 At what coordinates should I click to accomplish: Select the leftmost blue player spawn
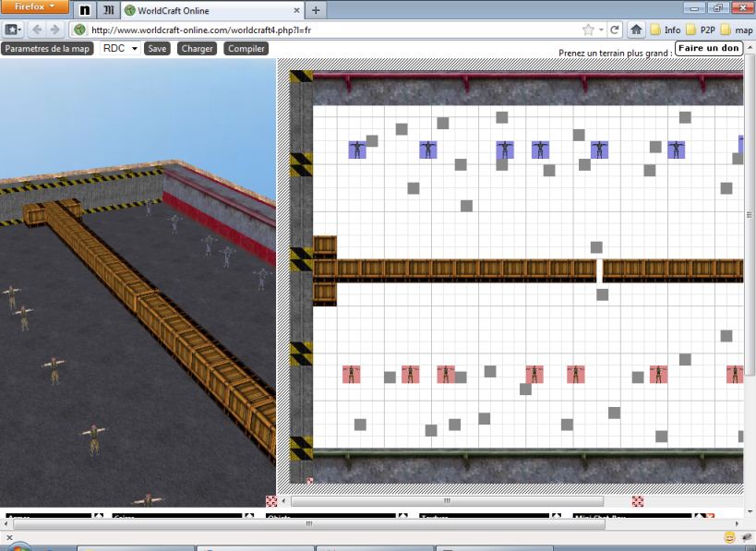(357, 150)
